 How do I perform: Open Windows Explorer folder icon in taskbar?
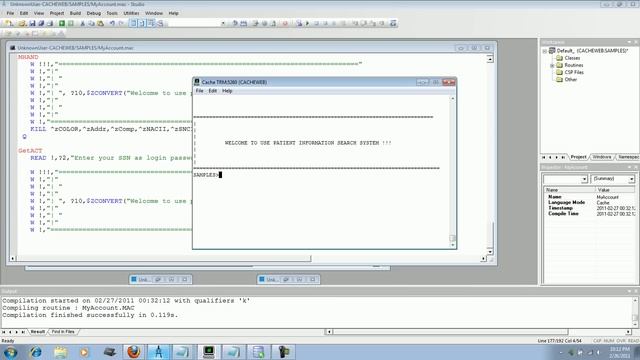tap(60, 352)
